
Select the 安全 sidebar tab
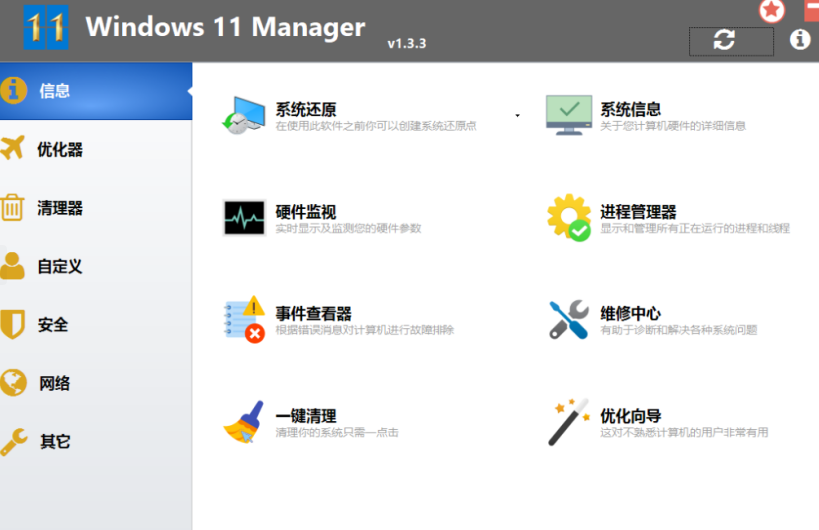tap(96, 325)
